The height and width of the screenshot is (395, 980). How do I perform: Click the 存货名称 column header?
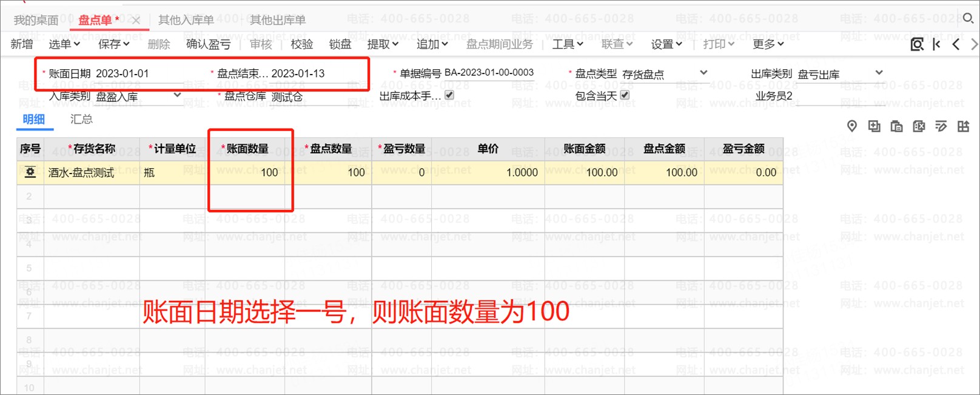[92, 149]
